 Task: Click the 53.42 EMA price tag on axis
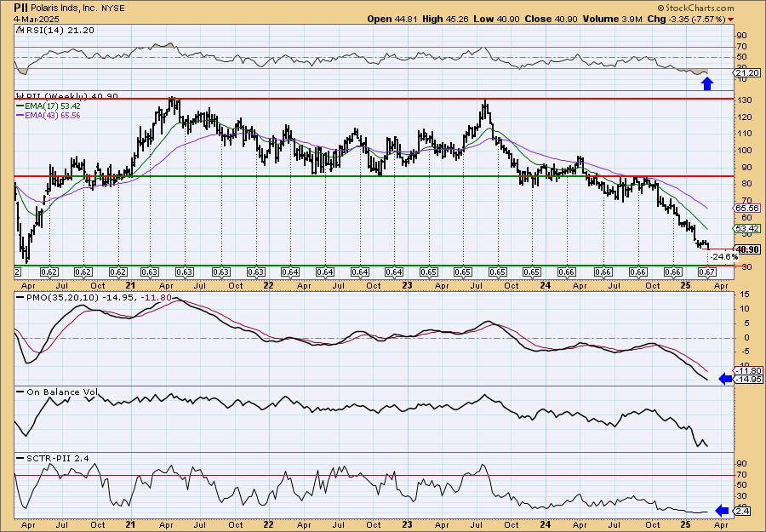[x=746, y=229]
